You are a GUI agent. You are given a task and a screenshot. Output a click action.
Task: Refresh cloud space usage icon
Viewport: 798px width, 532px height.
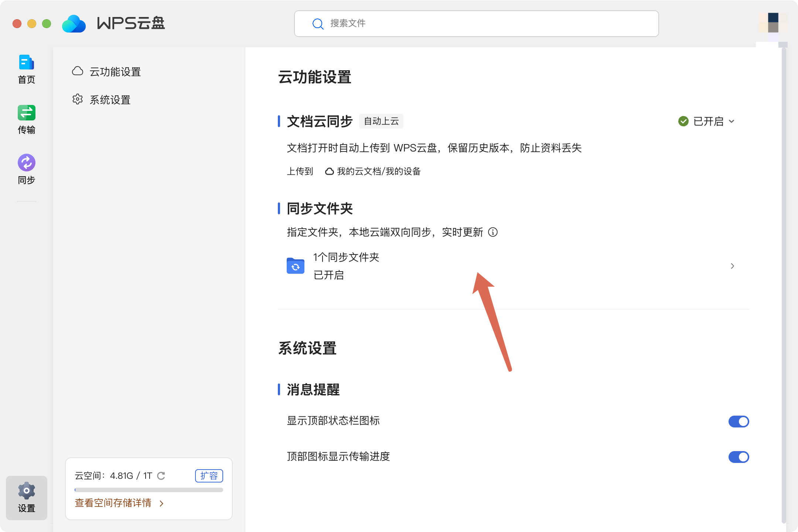(161, 476)
